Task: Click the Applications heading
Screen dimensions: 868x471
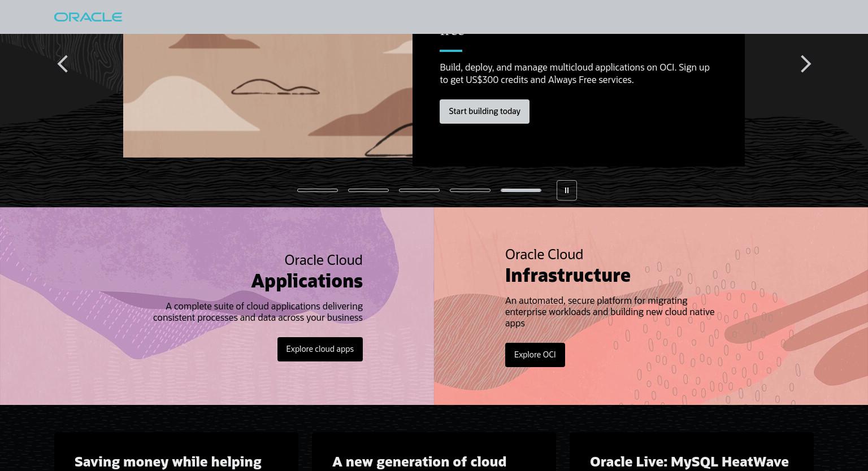Action: 307,281
